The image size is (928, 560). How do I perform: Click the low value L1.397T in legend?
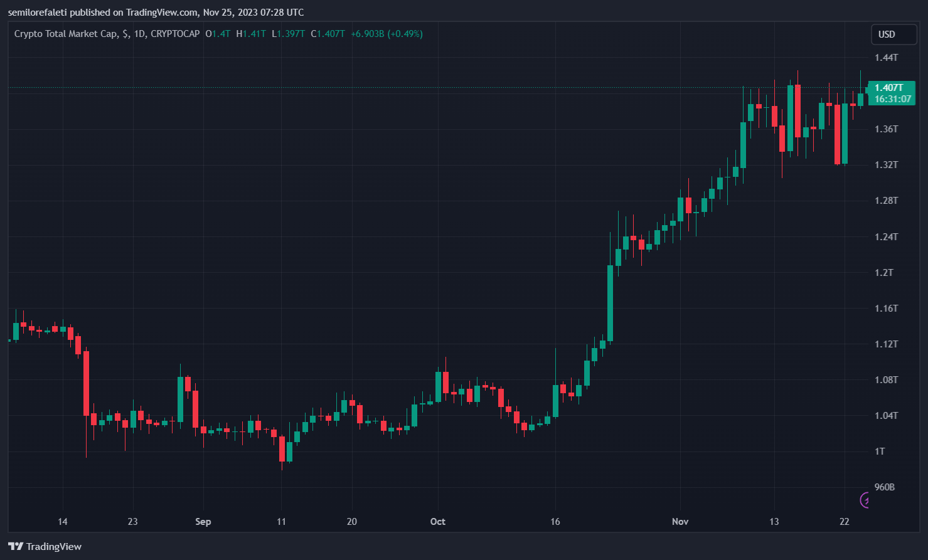click(288, 34)
